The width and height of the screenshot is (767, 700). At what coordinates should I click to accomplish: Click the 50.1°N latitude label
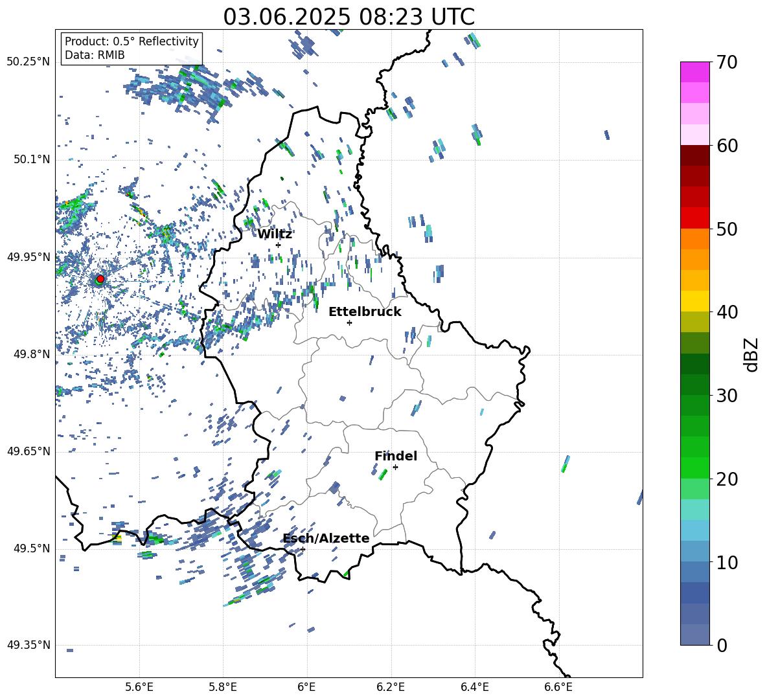tap(31, 159)
